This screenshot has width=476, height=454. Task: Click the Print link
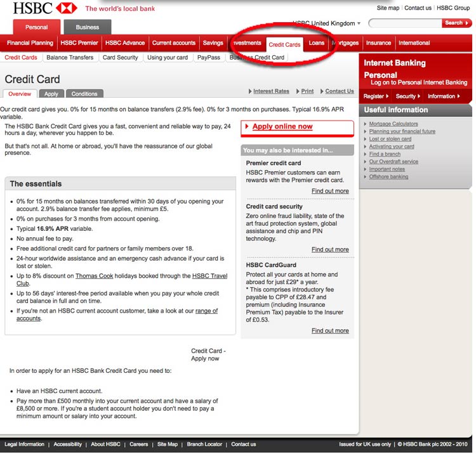(307, 91)
